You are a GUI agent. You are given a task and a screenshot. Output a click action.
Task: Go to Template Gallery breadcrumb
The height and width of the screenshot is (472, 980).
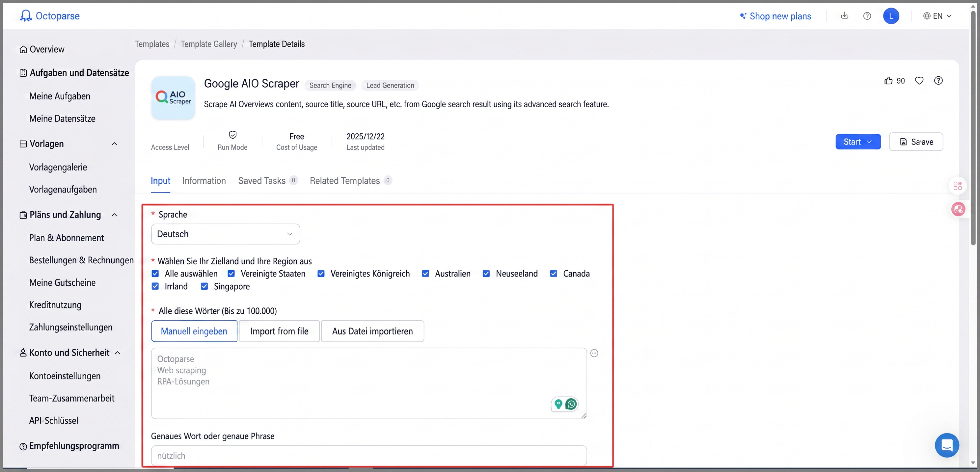click(208, 44)
